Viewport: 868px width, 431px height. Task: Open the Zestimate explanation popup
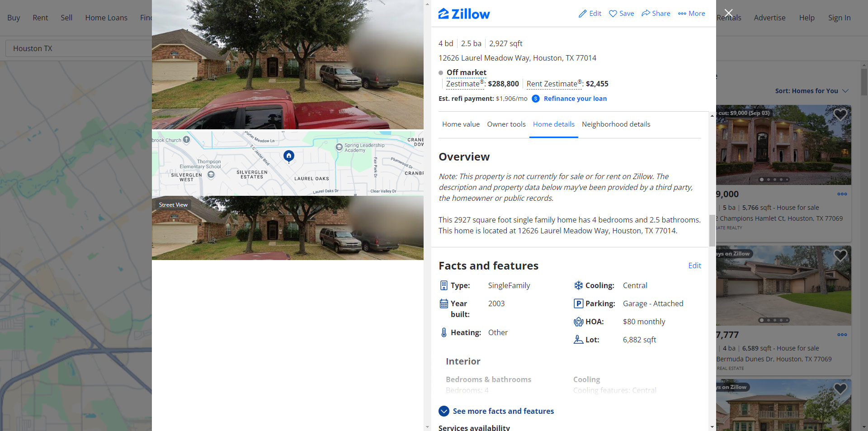463,84
